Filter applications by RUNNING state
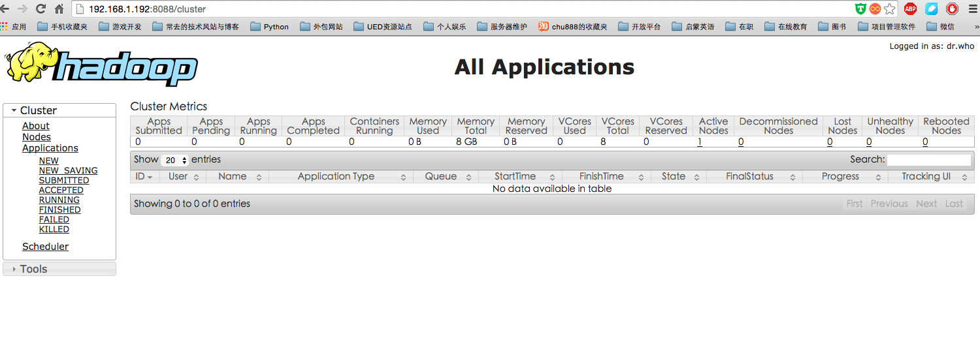This screenshot has height=353, width=980. (59, 200)
